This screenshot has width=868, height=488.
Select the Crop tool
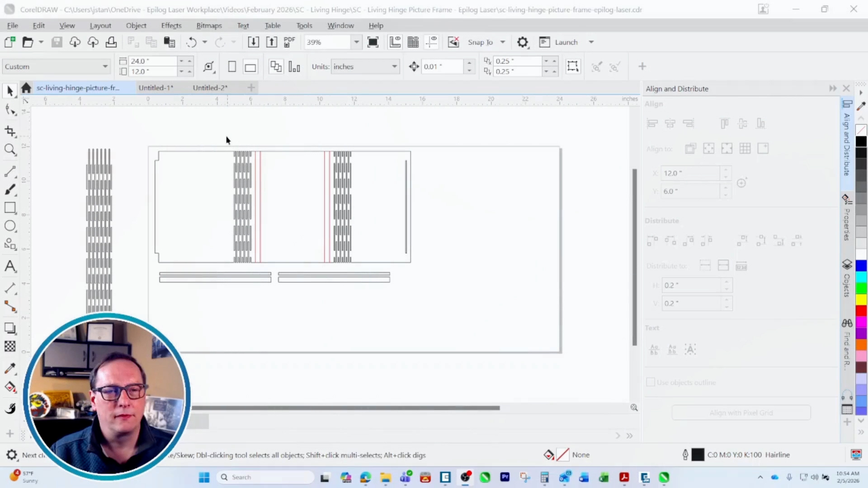pos(10,131)
